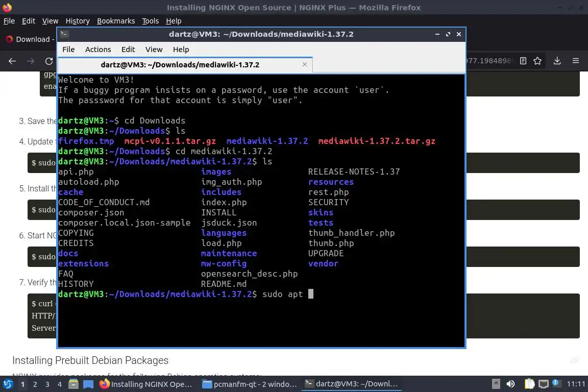Click 'jsduck.json' in terminal listing
This screenshot has width=588, height=392.
(x=229, y=223)
